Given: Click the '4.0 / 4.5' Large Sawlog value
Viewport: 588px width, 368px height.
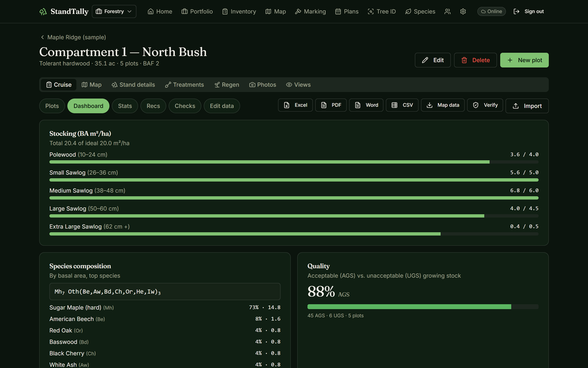Looking at the screenshot, I should pos(524,208).
